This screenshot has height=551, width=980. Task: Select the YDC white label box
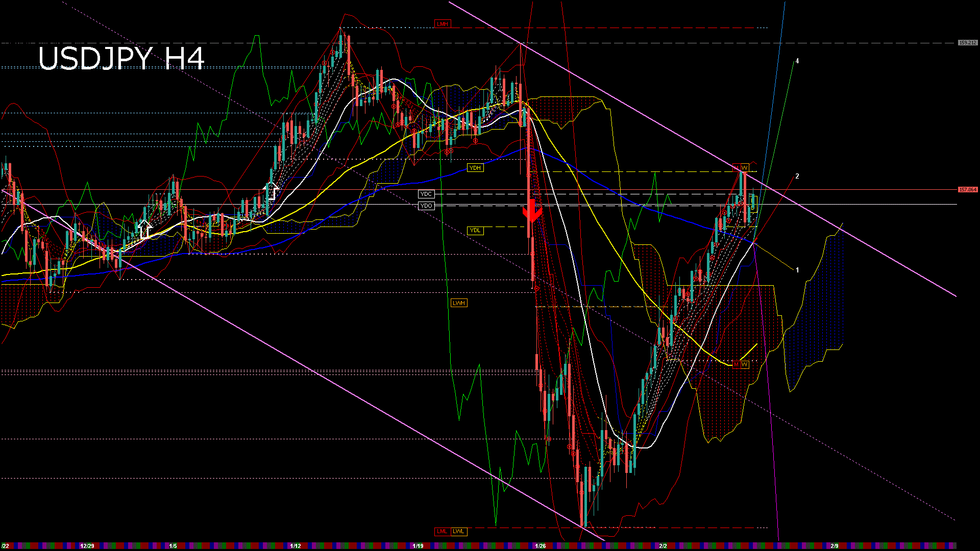(426, 194)
